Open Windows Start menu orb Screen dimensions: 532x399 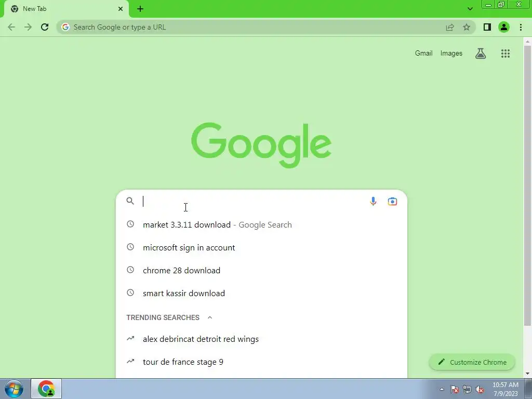(x=14, y=389)
